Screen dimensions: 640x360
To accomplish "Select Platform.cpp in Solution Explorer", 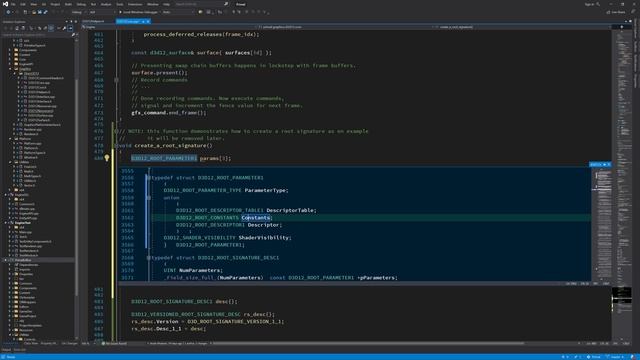I will pyautogui.click(x=33, y=143).
